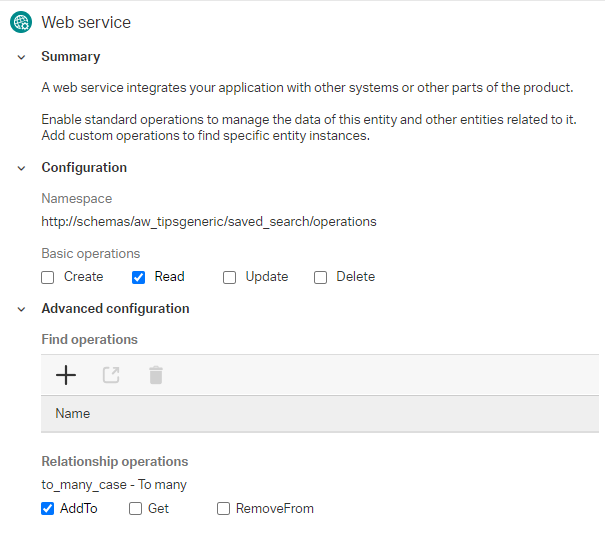Open the selected find operation
This screenshot has width=605, height=540.
tap(111, 375)
